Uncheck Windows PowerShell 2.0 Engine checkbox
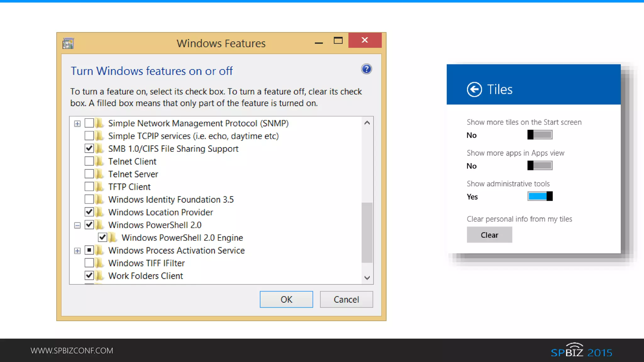 [103, 237]
